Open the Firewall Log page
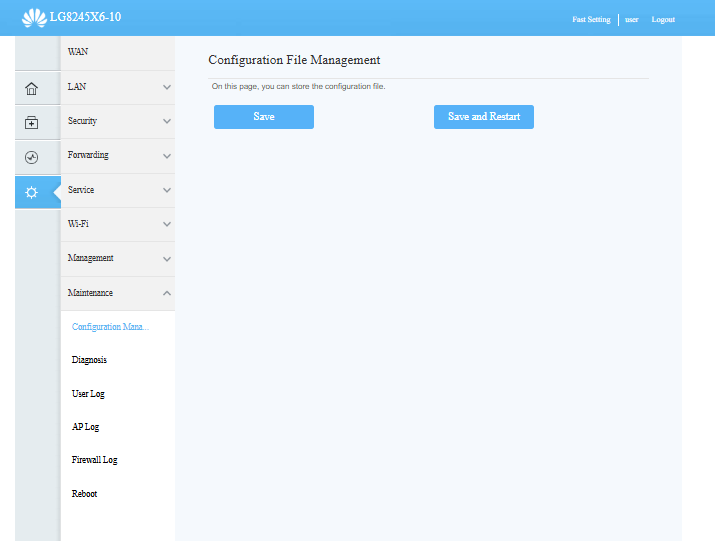The width and height of the screenshot is (715, 541). (x=94, y=460)
